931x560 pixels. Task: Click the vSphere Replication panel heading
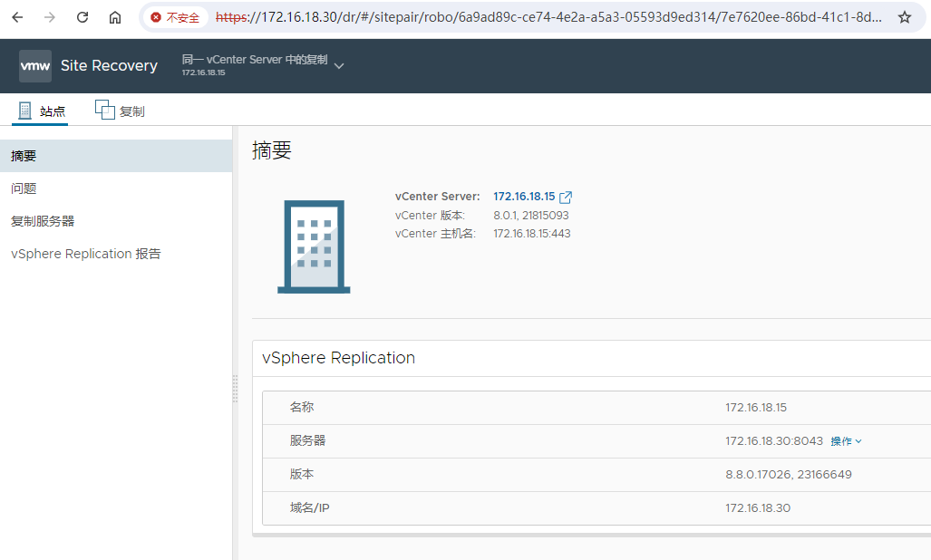point(338,358)
